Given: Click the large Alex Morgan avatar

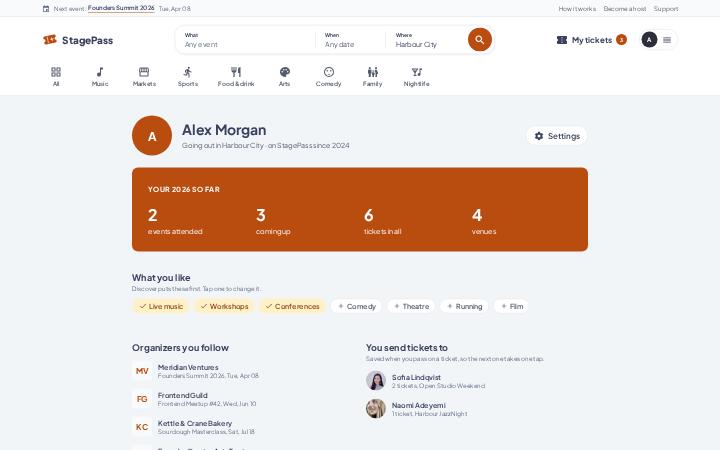Looking at the screenshot, I should [152, 135].
